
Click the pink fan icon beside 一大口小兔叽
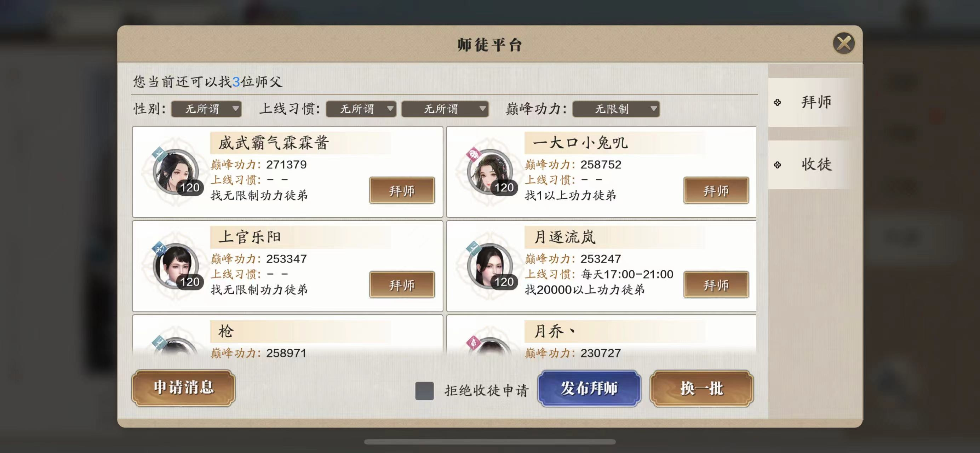(x=474, y=155)
